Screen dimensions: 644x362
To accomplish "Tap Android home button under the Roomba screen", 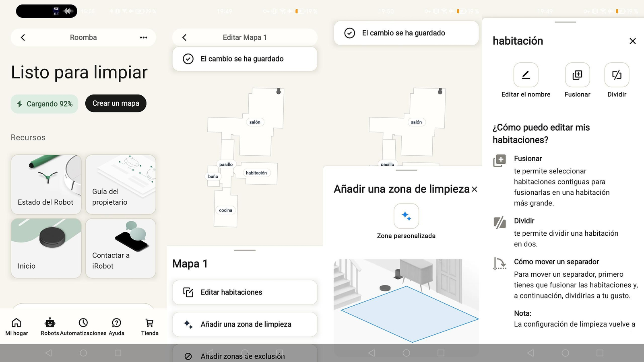I will tap(83, 353).
